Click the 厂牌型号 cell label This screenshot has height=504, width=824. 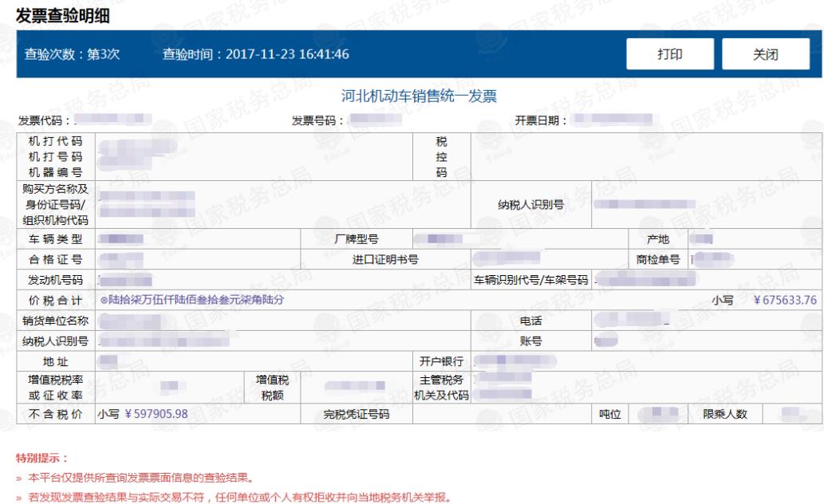[356, 239]
